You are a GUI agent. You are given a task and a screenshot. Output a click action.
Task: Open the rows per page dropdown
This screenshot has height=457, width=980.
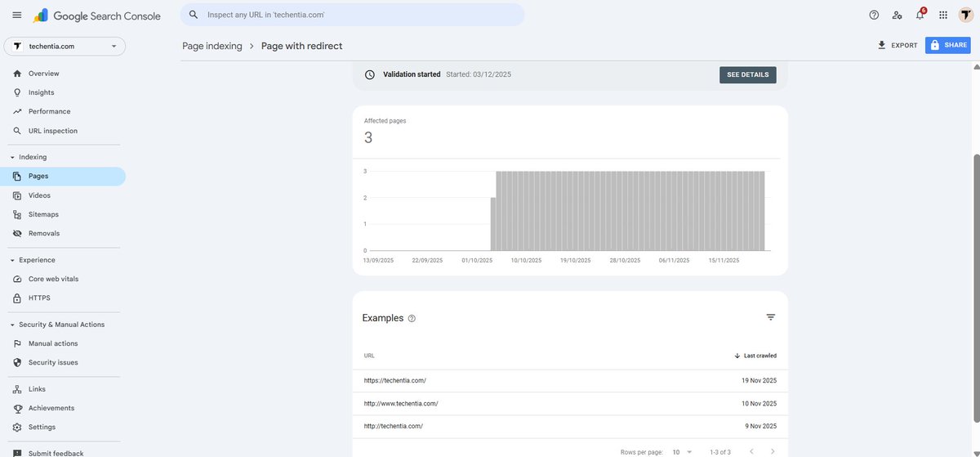tap(682, 451)
